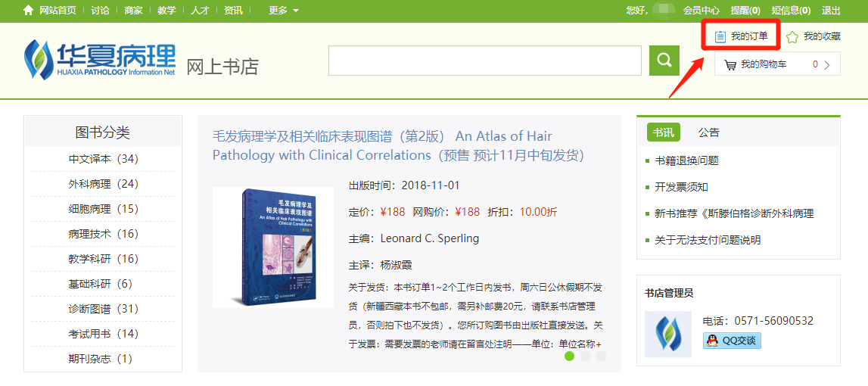The width and height of the screenshot is (868, 386).
Task: Open My Orders clipboard icon
Action: (720, 37)
